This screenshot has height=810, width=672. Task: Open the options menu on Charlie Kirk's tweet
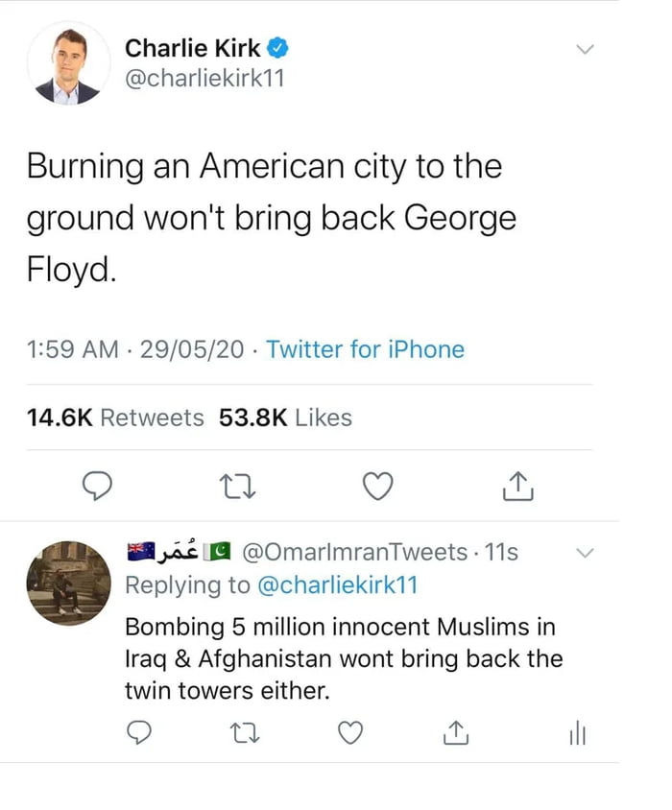(x=585, y=50)
